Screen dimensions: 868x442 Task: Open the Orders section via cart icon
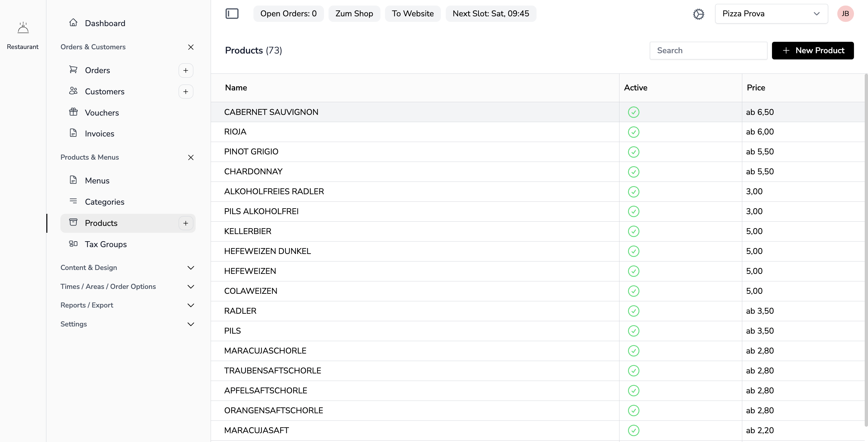tap(73, 70)
